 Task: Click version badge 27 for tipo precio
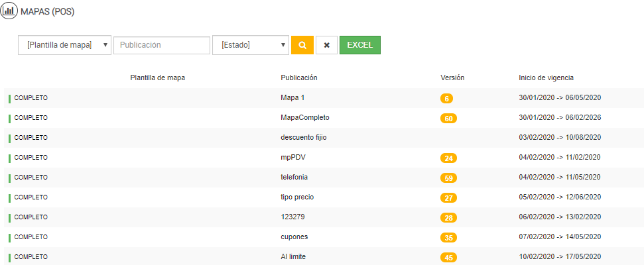click(x=448, y=197)
